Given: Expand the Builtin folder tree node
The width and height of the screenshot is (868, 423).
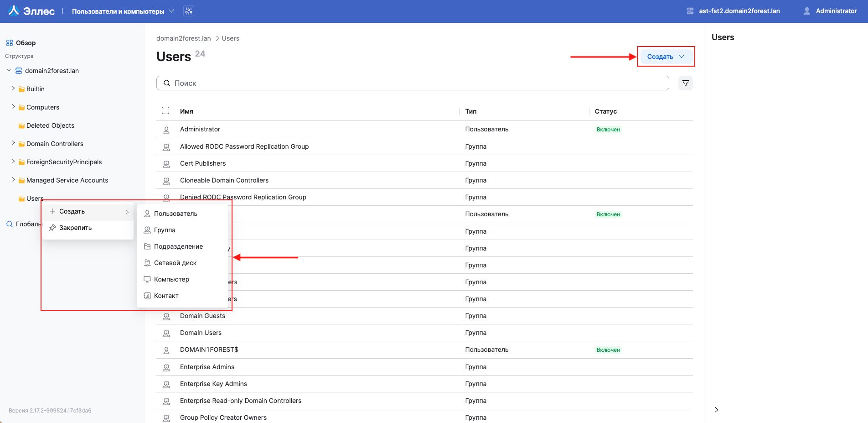Looking at the screenshot, I should coord(13,89).
